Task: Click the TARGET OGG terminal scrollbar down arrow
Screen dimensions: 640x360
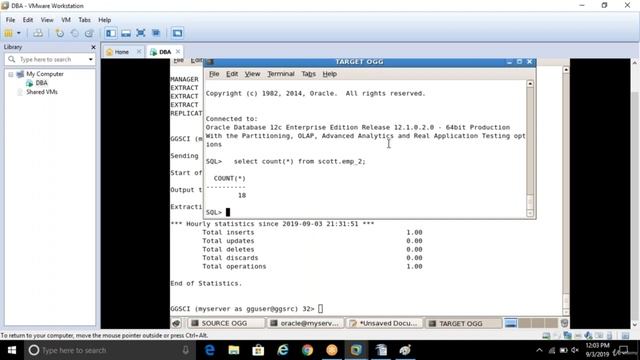Action: click(530, 213)
